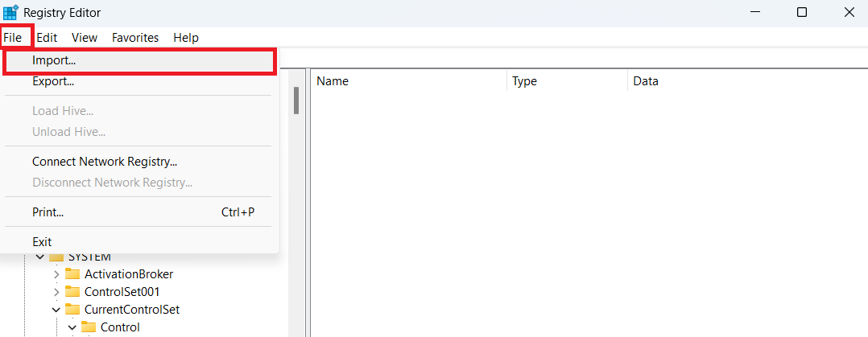Select Print... menu entry

click(139, 212)
